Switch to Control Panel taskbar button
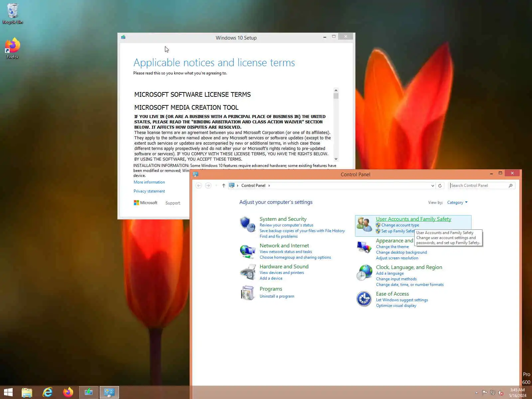The image size is (532, 399). [109, 392]
